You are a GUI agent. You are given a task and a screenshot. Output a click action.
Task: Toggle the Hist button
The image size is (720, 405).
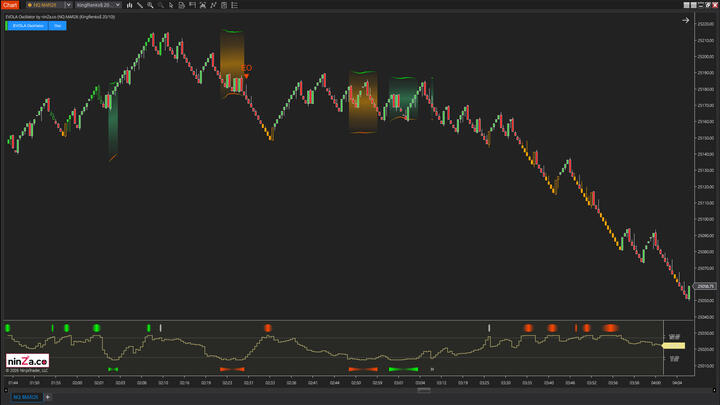click(x=58, y=26)
